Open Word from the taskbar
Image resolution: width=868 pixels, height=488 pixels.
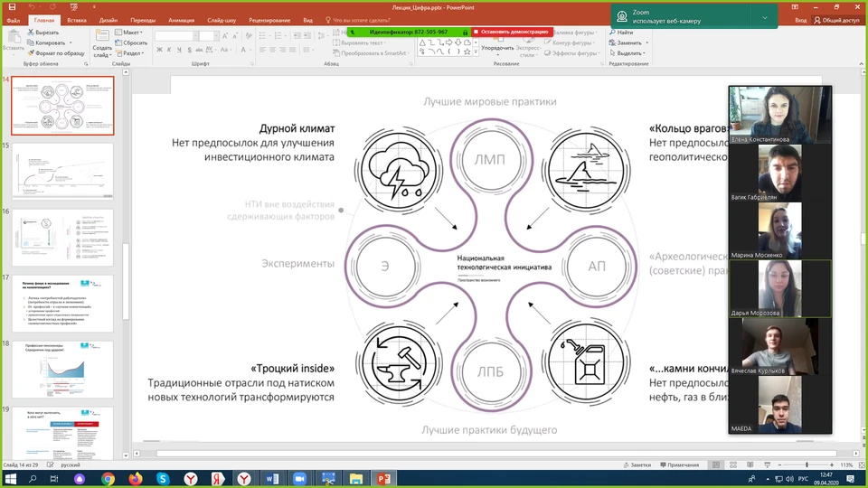pyautogui.click(x=272, y=479)
